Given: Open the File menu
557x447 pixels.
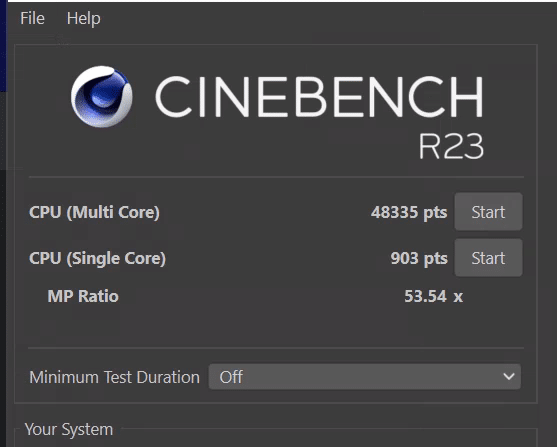Looking at the screenshot, I should tap(32, 18).
